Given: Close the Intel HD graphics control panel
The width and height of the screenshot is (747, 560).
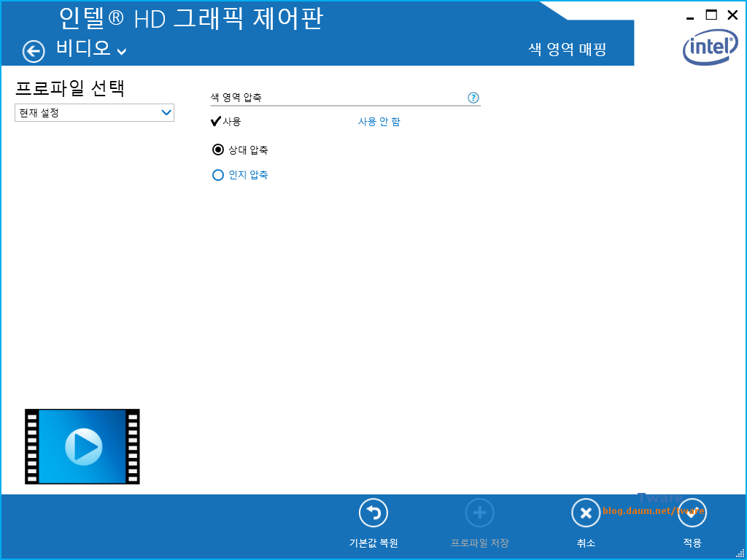Looking at the screenshot, I should point(732,15).
